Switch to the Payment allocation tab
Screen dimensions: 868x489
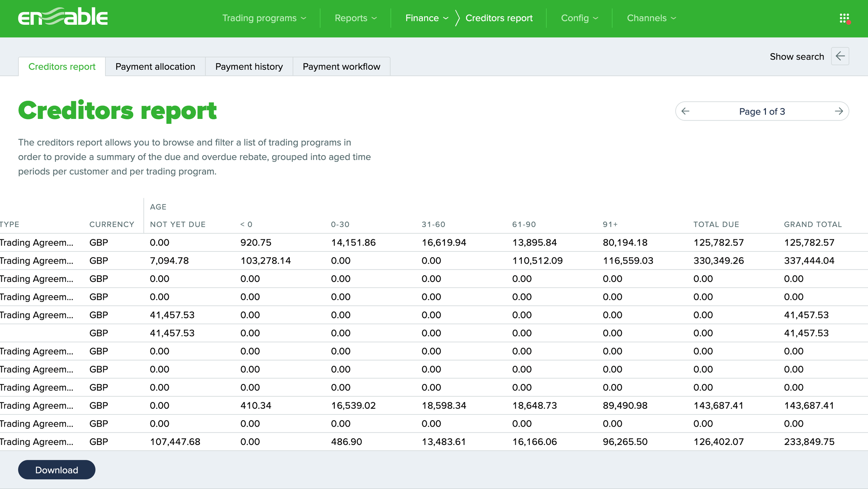pos(155,66)
